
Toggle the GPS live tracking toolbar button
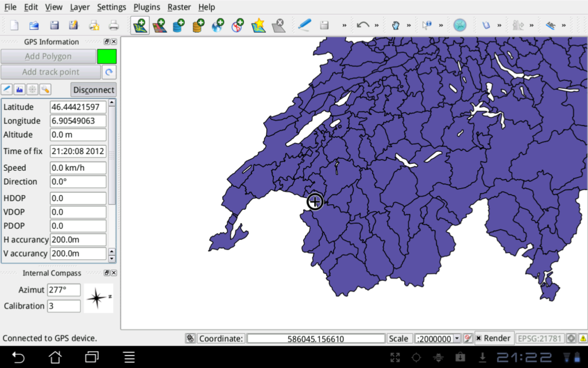(x=460, y=25)
